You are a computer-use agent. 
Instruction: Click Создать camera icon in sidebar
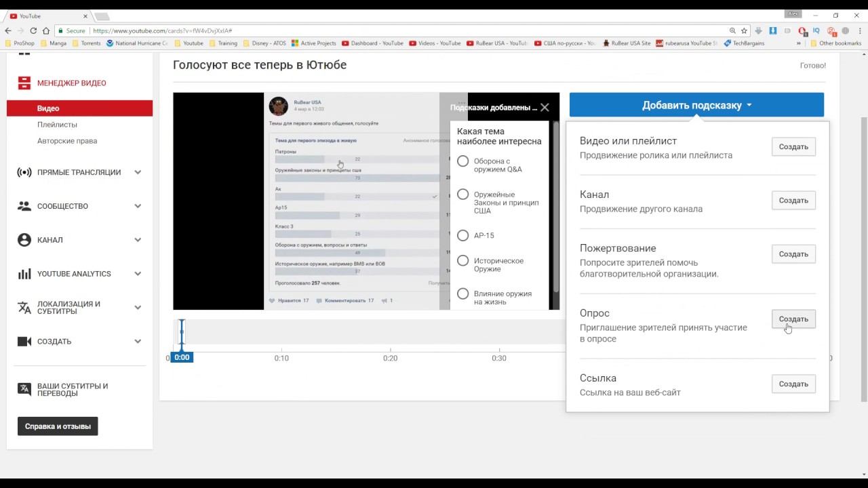[24, 342]
